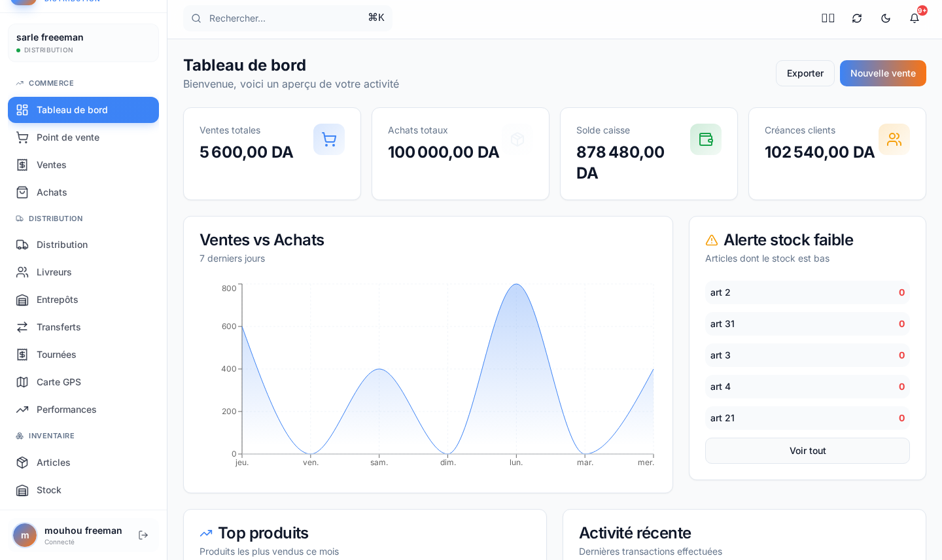Click the box icon in Achats totaux card
This screenshot has width=942, height=560.
tap(517, 139)
